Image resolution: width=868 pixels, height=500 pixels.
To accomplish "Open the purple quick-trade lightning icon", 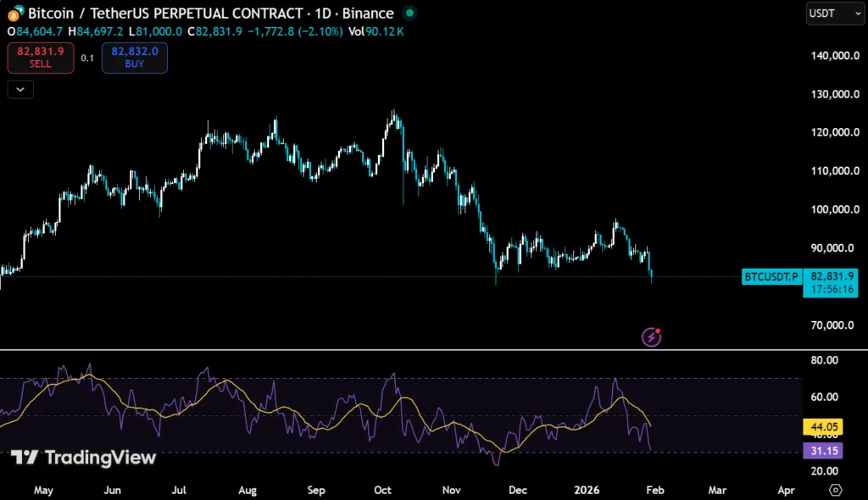I will (649, 336).
